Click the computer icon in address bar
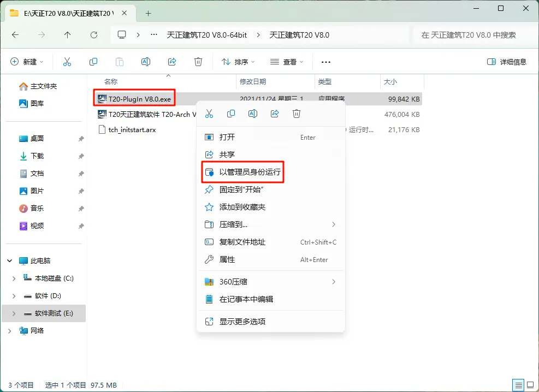539x392 pixels. (x=122, y=35)
